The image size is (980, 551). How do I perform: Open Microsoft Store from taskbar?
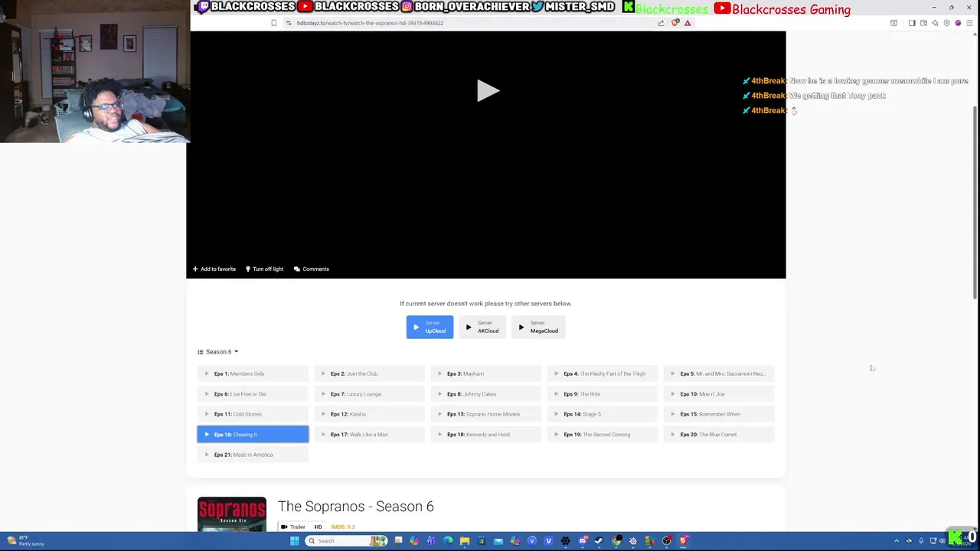[482, 541]
